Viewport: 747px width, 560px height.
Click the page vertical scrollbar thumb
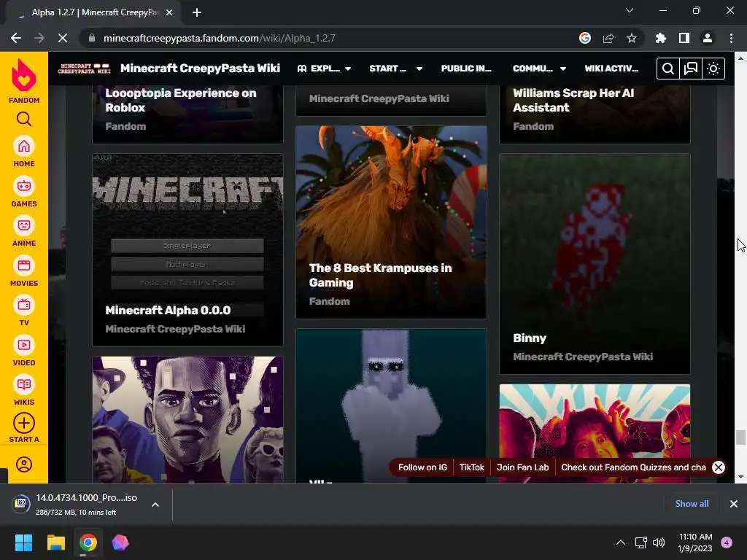point(740,437)
